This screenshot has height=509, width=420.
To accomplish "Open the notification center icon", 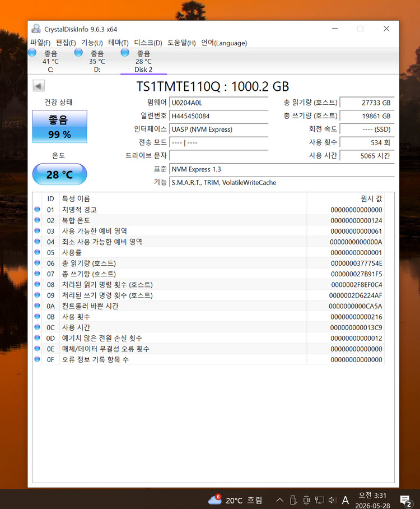I will coord(406,501).
